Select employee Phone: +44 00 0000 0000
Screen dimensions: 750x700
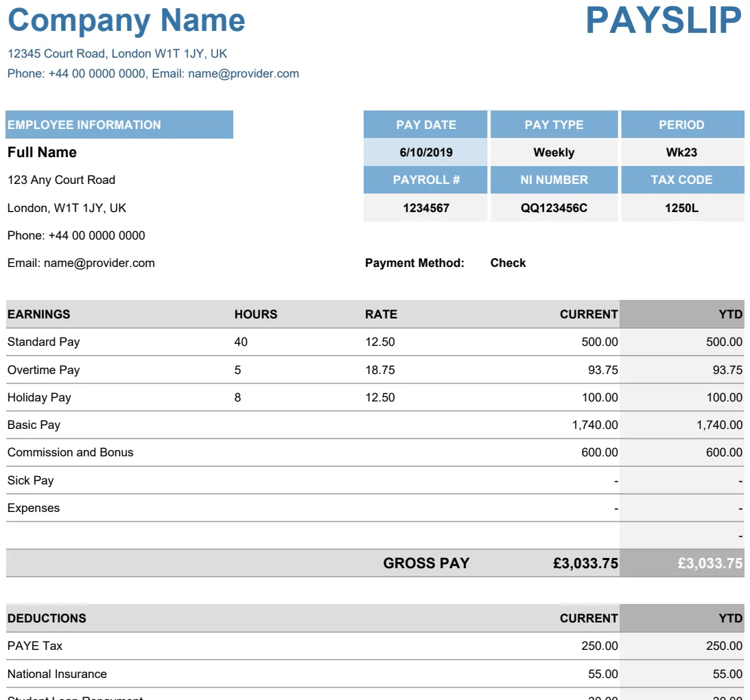pos(76,235)
